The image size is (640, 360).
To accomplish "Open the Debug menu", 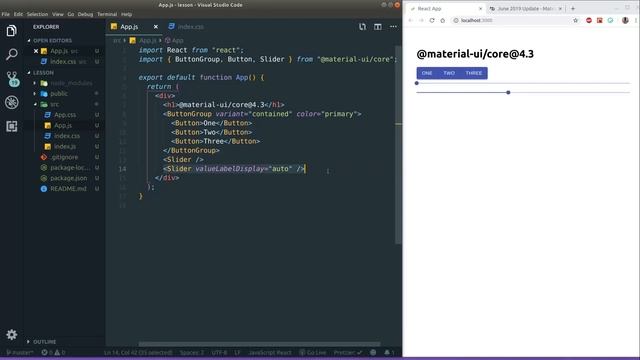I will [x=85, y=14].
